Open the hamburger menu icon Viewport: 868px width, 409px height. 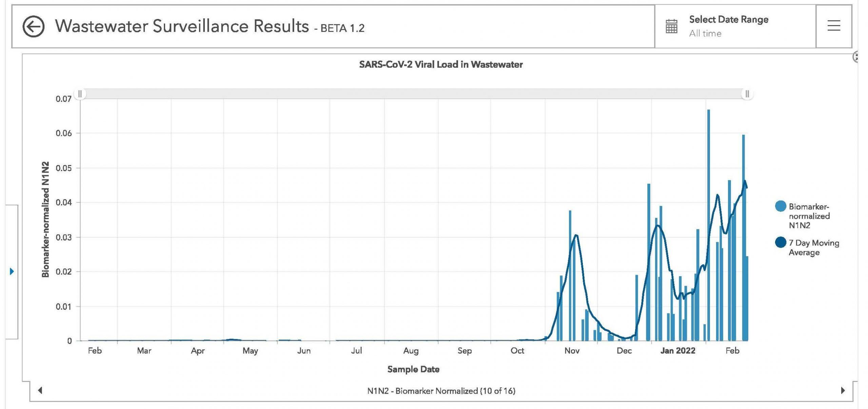click(x=834, y=26)
